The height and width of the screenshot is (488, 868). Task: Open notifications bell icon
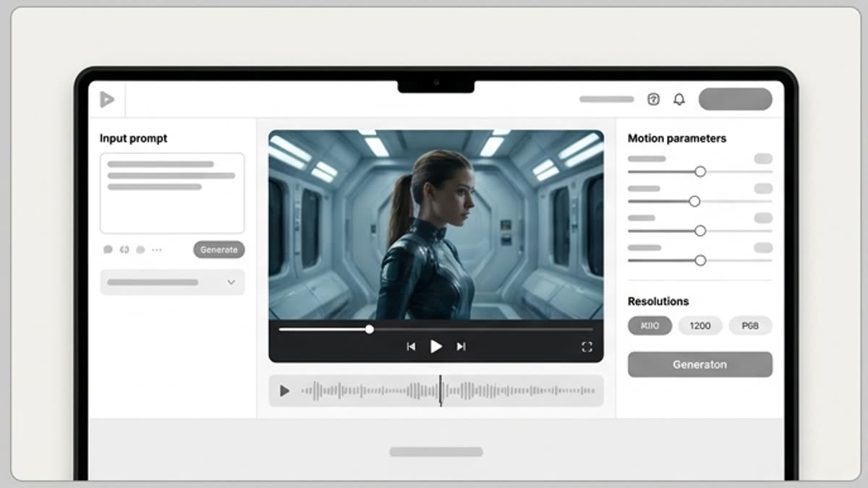(x=678, y=100)
